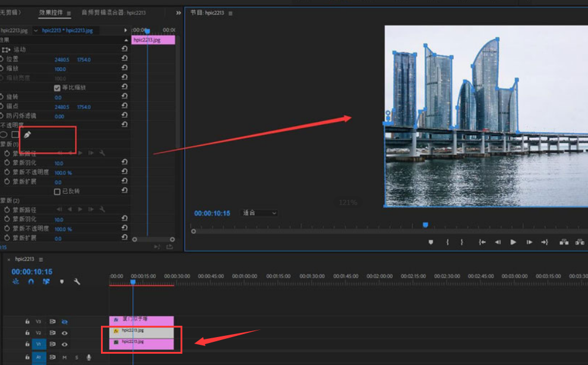Click the Mark In bracket button
588x365 pixels.
[447, 243]
